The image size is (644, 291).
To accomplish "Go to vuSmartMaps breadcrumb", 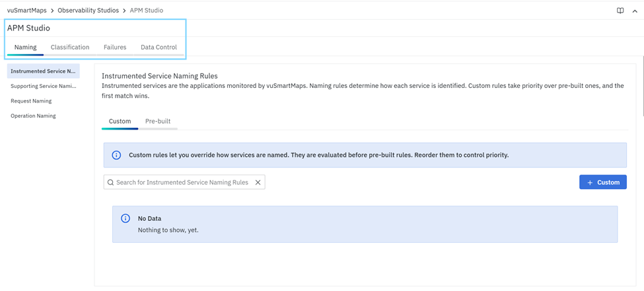I will click(x=26, y=11).
